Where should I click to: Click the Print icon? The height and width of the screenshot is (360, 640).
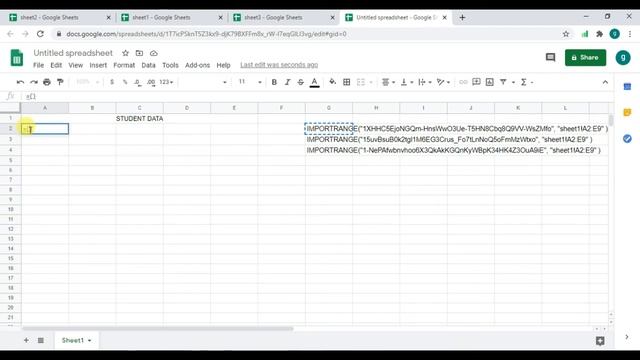(47, 82)
